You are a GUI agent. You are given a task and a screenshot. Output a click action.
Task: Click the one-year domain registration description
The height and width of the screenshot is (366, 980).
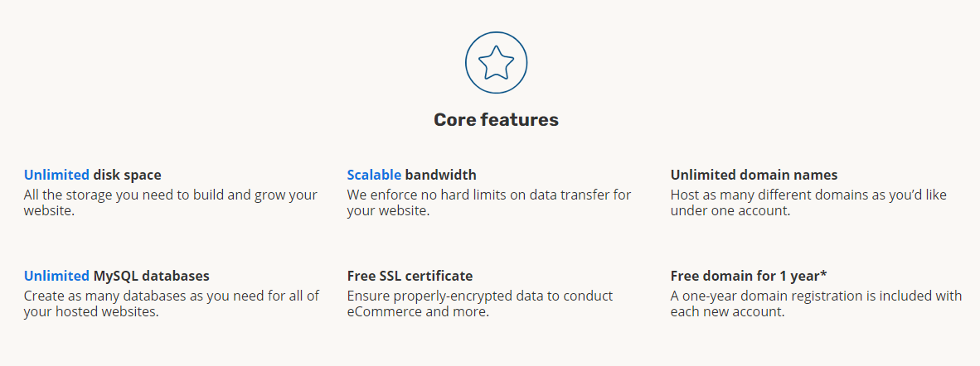[816, 304]
